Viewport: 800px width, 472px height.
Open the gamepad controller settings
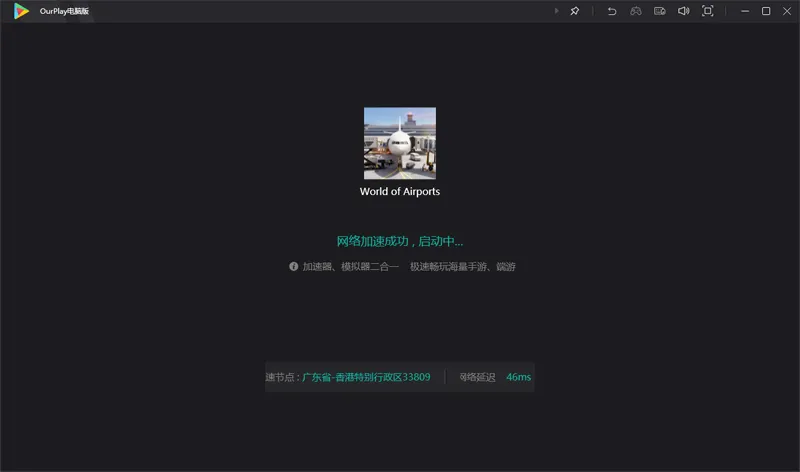[x=636, y=11]
